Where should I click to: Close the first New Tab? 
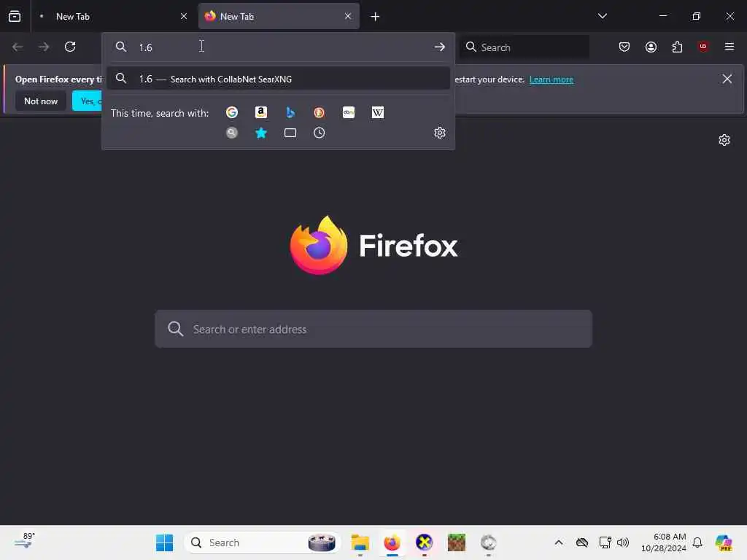click(184, 16)
